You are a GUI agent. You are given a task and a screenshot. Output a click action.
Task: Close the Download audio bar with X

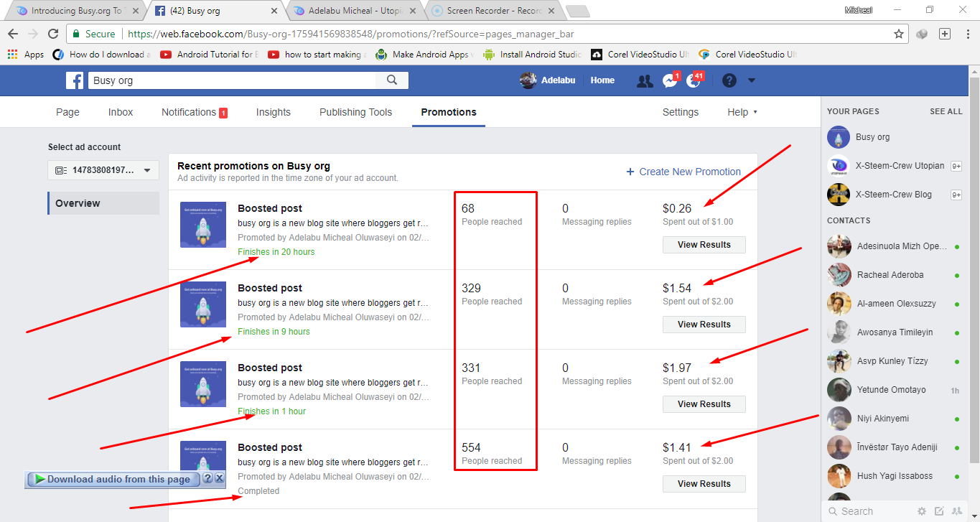(220, 478)
